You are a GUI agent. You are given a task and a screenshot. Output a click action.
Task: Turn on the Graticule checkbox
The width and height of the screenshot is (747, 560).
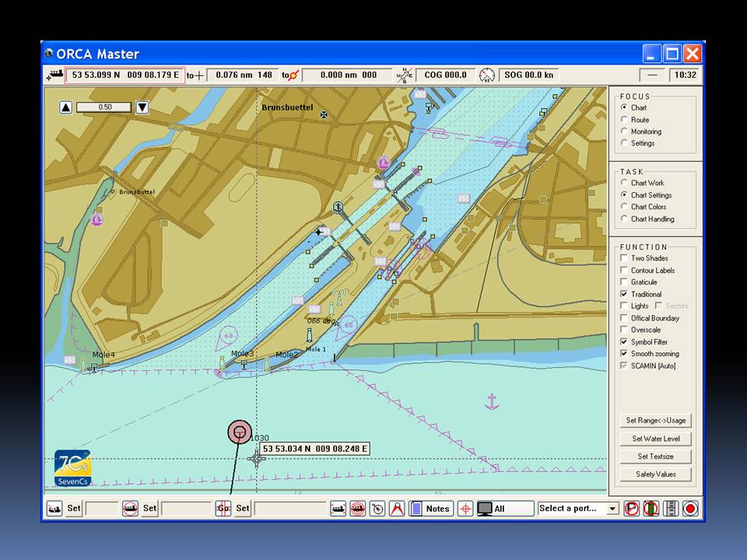pos(623,282)
